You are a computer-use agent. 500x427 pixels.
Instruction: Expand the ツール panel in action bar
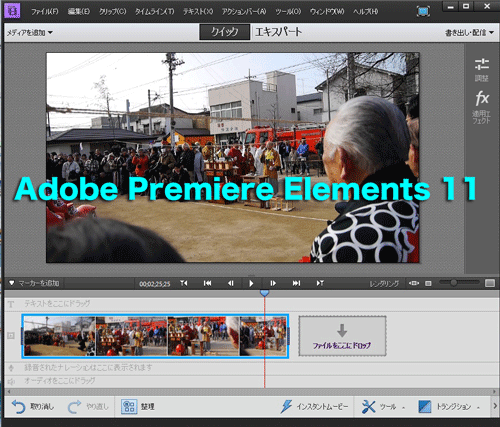pos(383,407)
